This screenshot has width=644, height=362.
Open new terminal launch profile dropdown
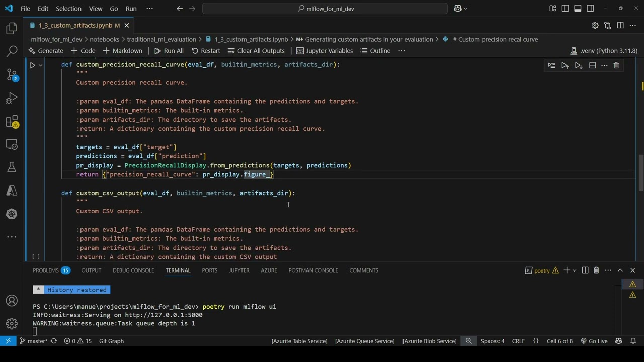[x=574, y=270]
